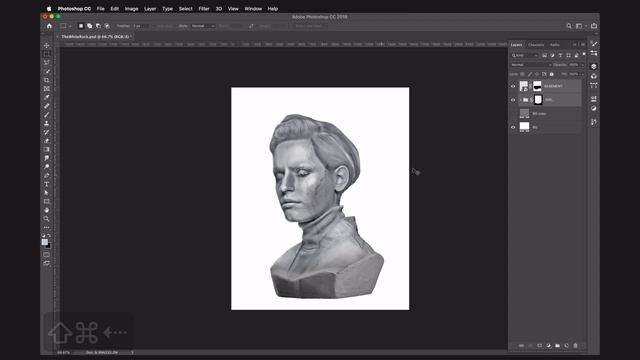Select the Smudge tool
Image resolution: width=640 pixels, height=360 pixels.
click(47, 158)
